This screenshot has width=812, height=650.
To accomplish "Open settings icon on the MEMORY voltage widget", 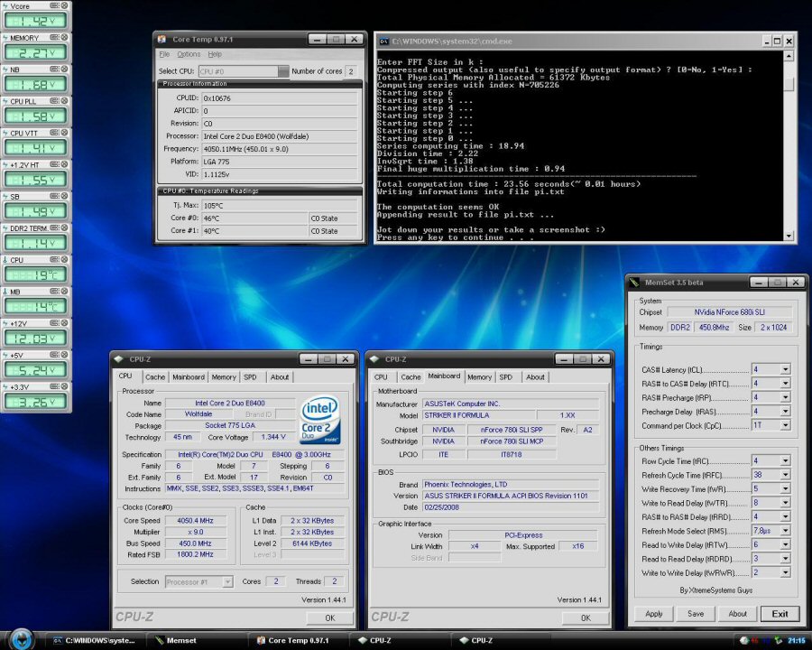I will [54, 37].
